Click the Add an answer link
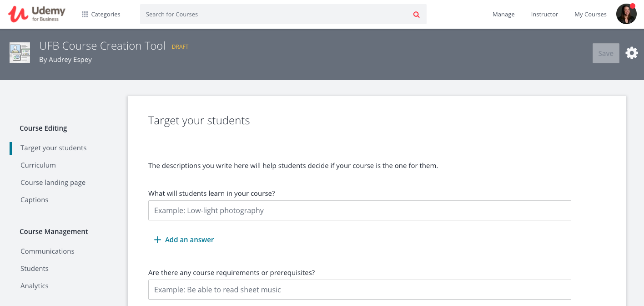This screenshot has height=306, width=644. pos(190,240)
